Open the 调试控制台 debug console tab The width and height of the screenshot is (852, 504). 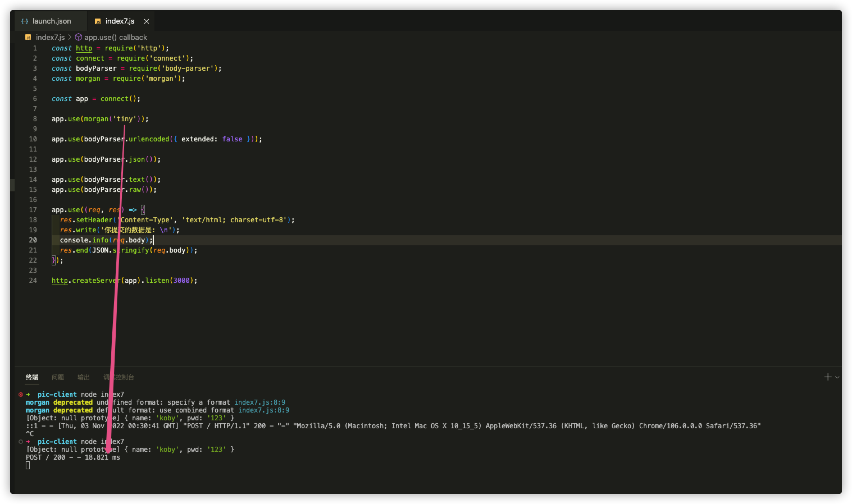click(x=119, y=377)
